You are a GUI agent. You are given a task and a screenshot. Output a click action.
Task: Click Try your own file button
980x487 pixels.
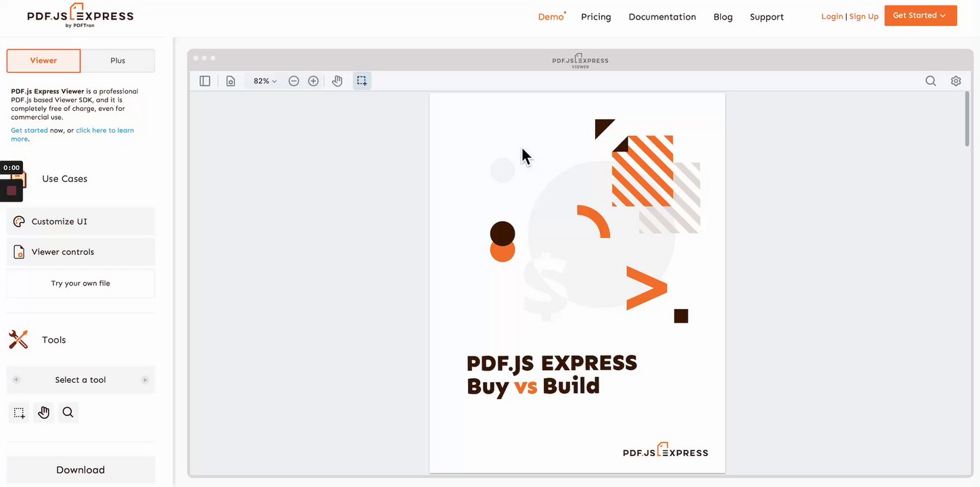point(80,283)
